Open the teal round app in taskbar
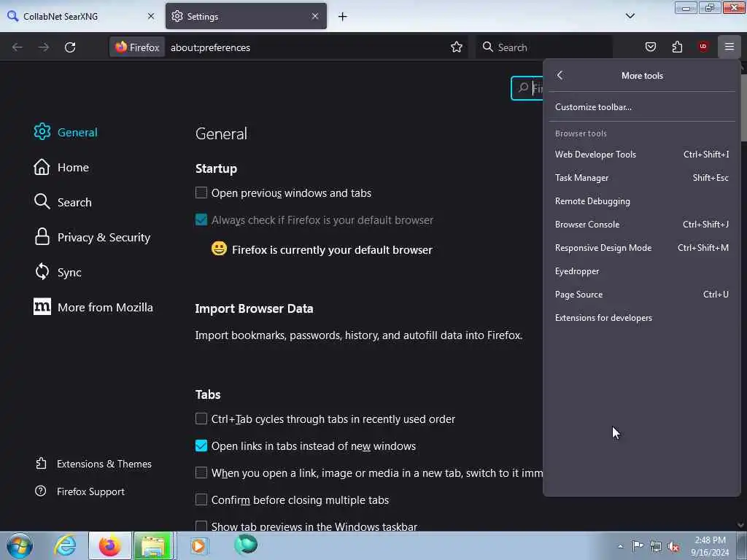747x560 pixels. [246, 545]
